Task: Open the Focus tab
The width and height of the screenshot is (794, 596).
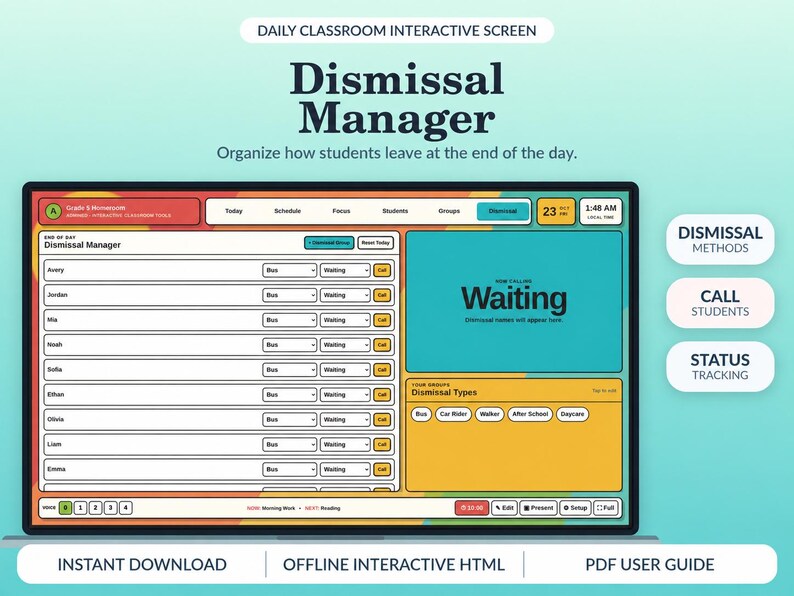Action: [x=341, y=211]
